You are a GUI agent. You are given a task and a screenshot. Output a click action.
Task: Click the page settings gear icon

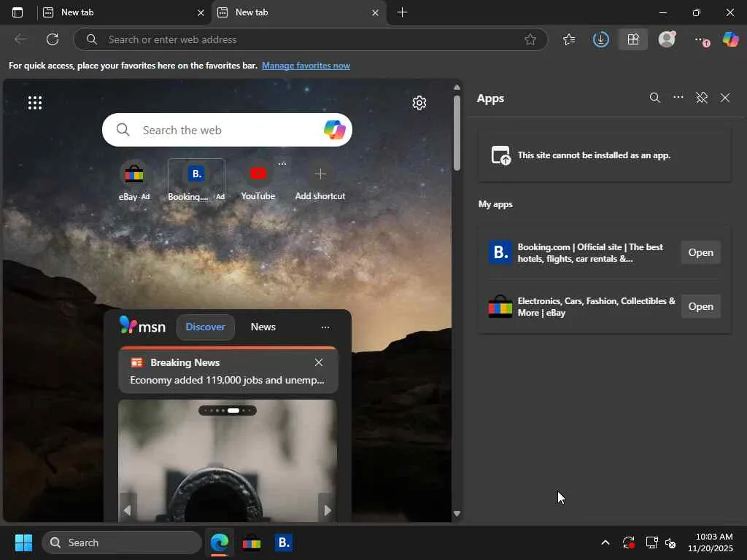coord(419,103)
